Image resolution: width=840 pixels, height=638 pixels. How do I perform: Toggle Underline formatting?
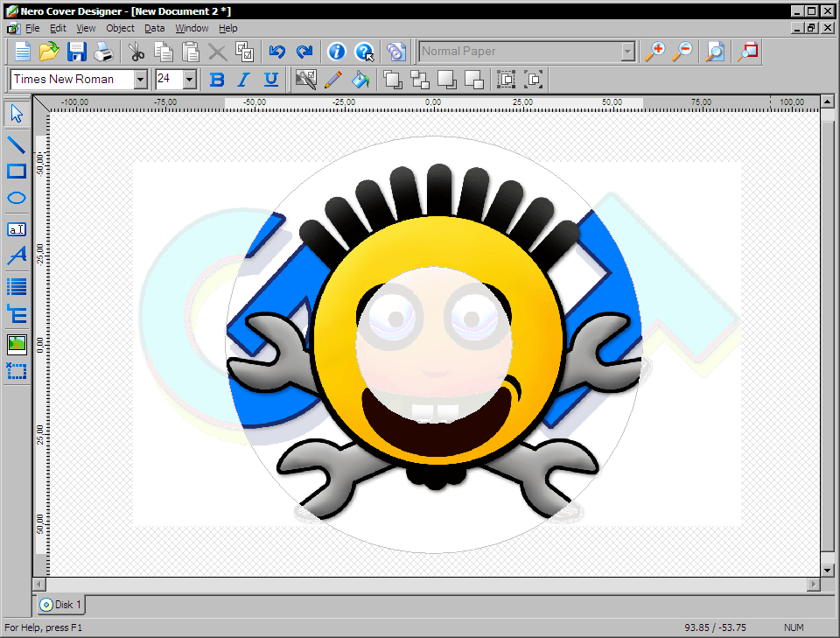(x=271, y=80)
